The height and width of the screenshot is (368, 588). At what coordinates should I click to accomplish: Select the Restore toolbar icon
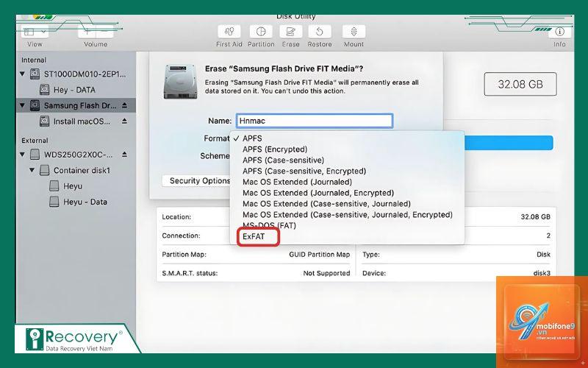pyautogui.click(x=320, y=32)
